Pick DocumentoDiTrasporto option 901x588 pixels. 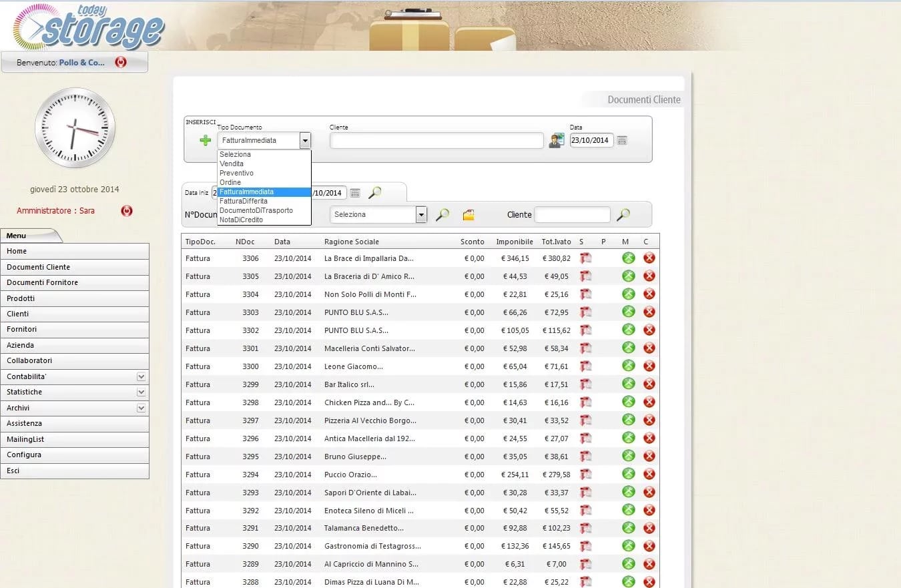click(264, 210)
